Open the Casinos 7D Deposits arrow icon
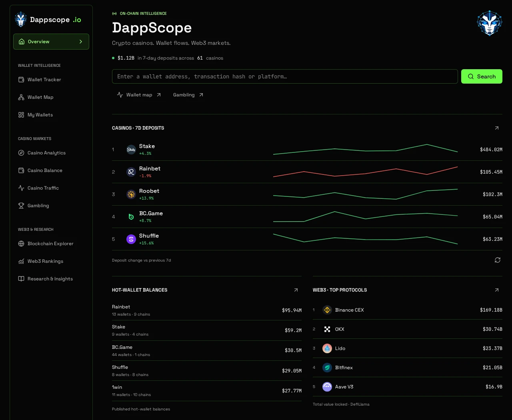512x420 pixels. [x=497, y=128]
